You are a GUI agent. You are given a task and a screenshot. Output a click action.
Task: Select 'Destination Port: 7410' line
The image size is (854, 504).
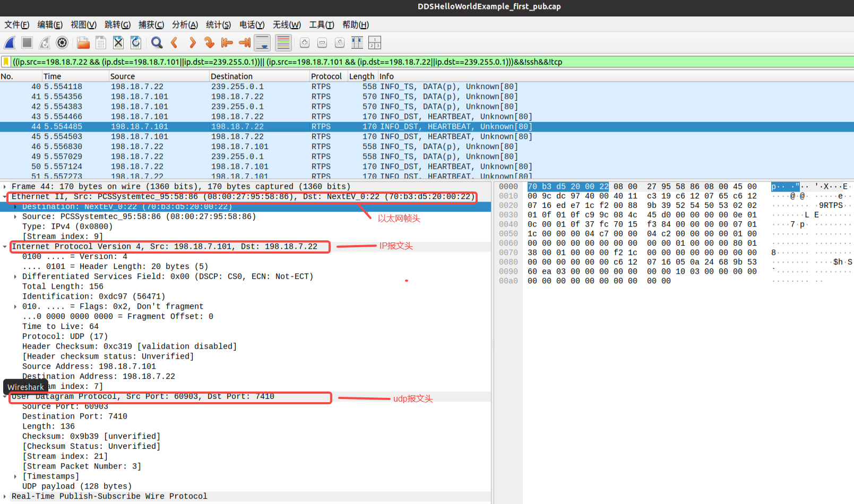click(x=75, y=417)
